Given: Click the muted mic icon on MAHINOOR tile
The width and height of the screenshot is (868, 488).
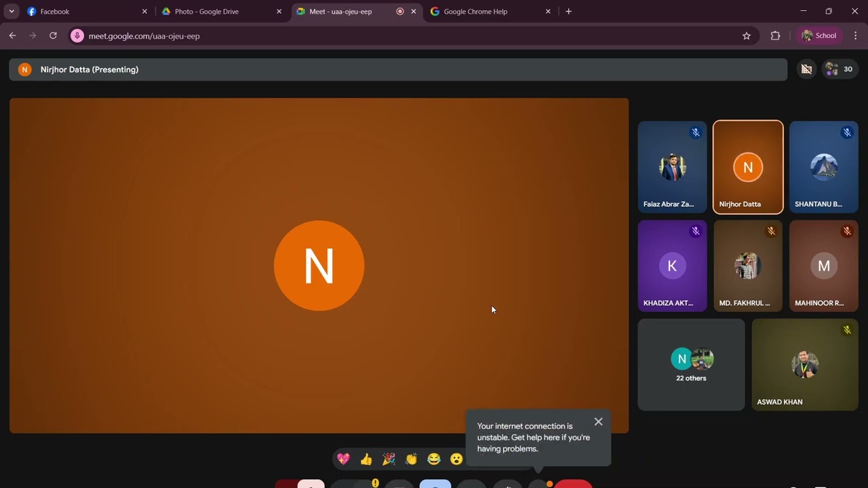Looking at the screenshot, I should [x=847, y=232].
